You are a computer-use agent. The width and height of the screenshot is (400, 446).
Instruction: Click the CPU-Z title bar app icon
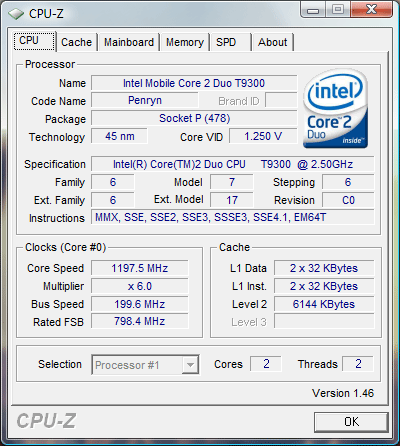16,14
